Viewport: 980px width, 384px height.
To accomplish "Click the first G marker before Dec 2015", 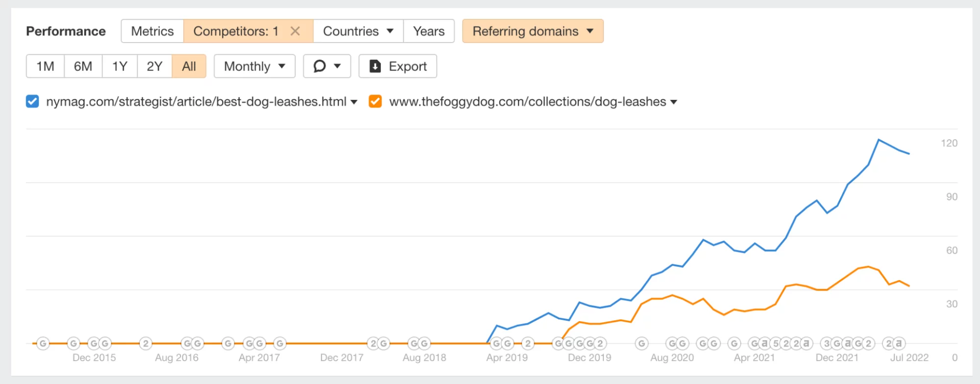I will (x=43, y=344).
